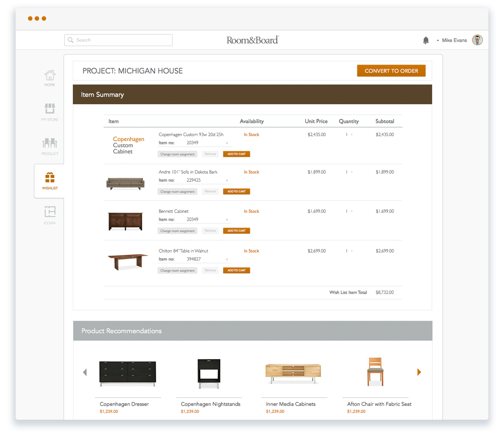Viewport: 504px width, 434px height.
Task: Change room assignment for Chilton Table
Action: (x=177, y=271)
